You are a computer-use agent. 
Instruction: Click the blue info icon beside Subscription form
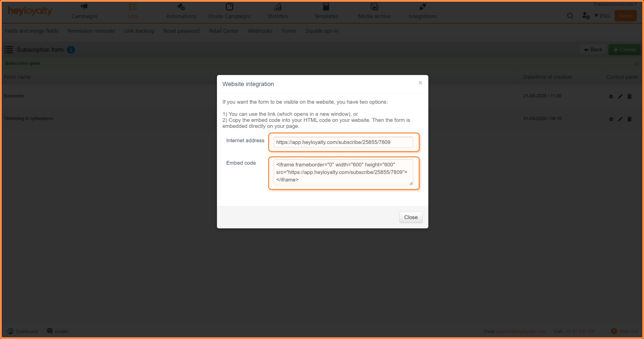coord(71,50)
